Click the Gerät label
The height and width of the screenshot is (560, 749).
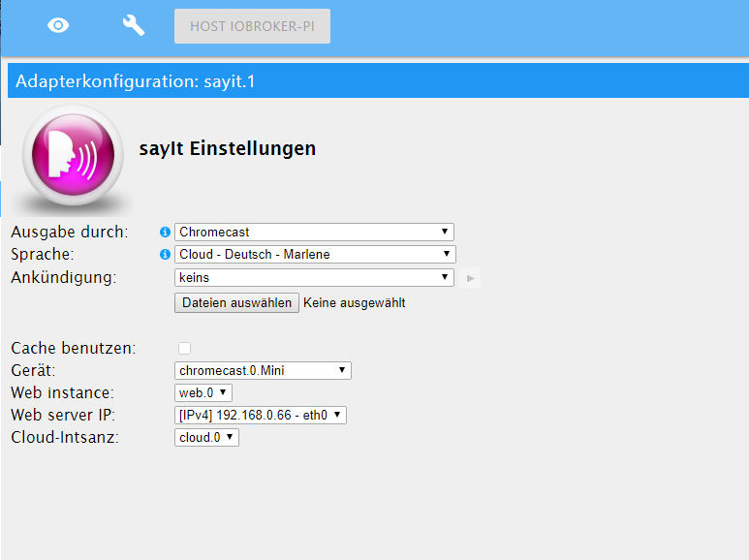tap(33, 371)
